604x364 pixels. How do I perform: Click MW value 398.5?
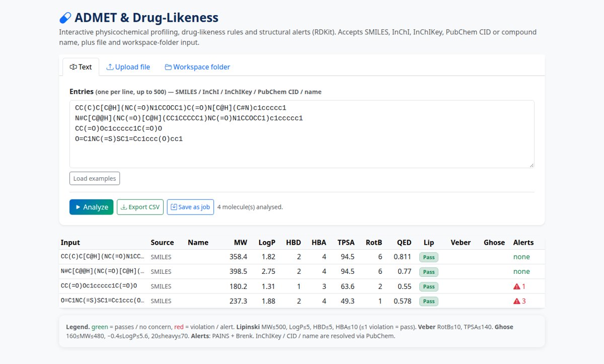pos(239,271)
